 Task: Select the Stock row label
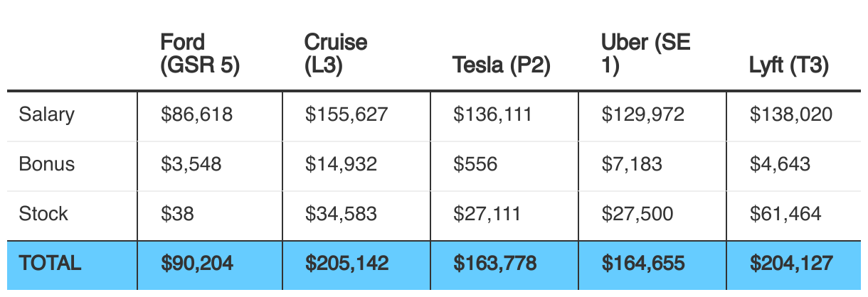[44, 214]
